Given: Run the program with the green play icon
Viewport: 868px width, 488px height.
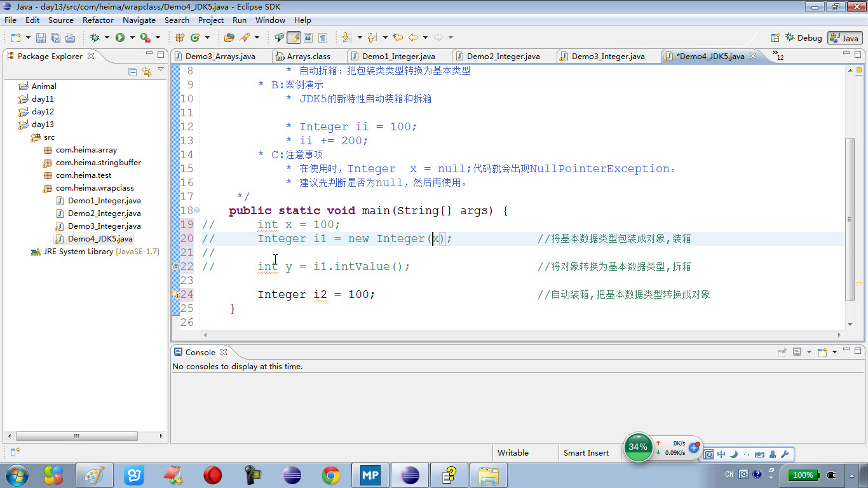Looking at the screenshot, I should click(x=120, y=38).
